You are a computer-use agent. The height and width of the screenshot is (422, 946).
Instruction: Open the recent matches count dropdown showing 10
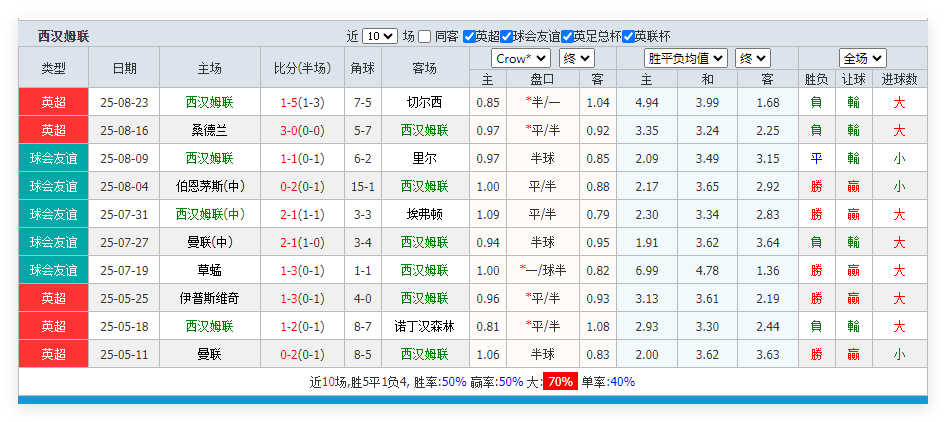379,36
